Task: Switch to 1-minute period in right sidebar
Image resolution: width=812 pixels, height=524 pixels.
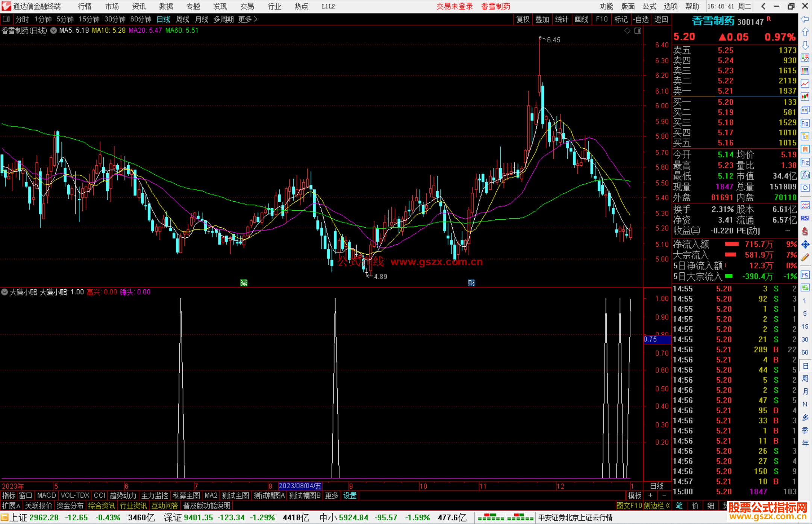Action: (x=805, y=301)
